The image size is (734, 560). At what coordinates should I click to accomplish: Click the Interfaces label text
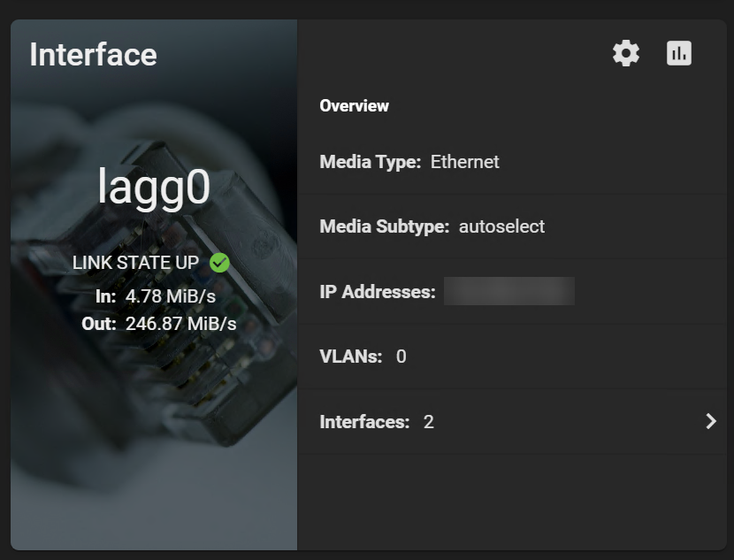(364, 422)
